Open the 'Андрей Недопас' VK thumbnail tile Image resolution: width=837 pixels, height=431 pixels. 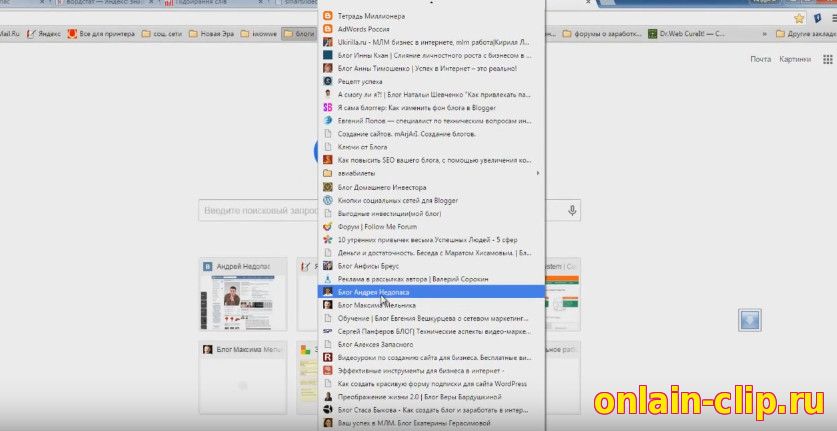click(x=243, y=295)
